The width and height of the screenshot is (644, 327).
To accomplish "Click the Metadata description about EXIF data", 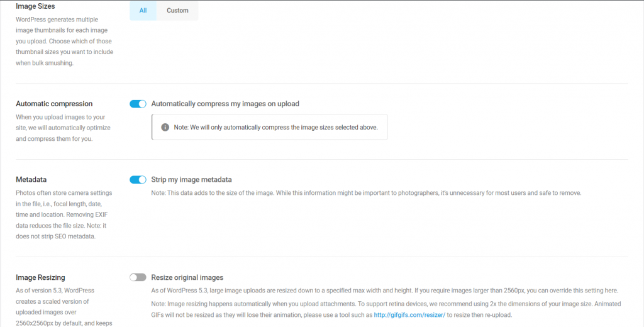I will [x=63, y=214].
